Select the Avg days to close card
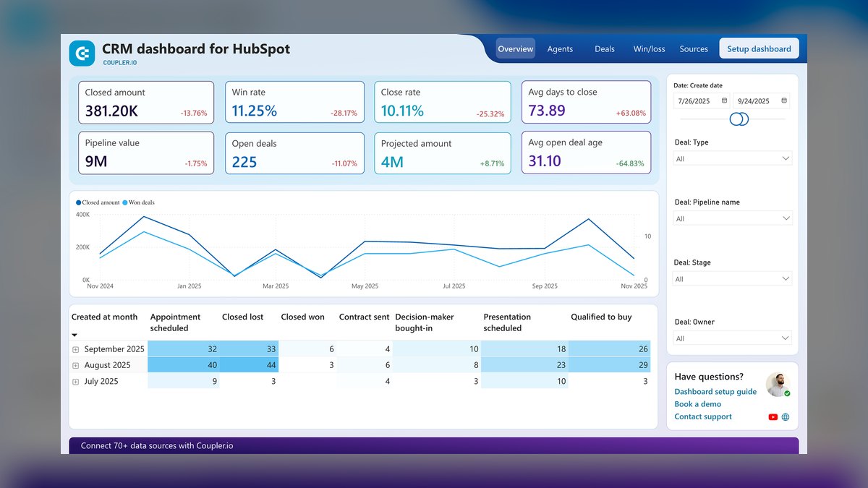Viewport: 868px width, 488px height. click(x=586, y=103)
